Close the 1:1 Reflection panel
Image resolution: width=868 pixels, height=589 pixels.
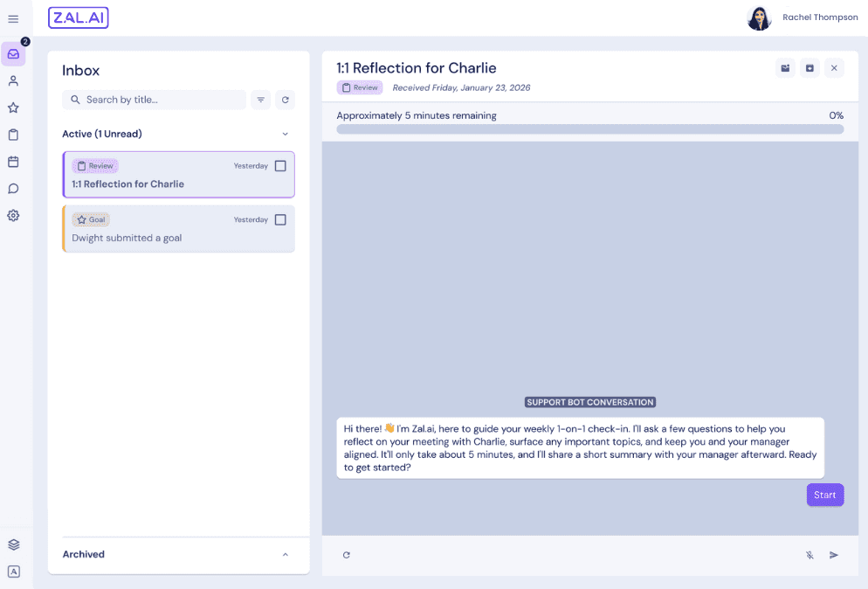834,68
